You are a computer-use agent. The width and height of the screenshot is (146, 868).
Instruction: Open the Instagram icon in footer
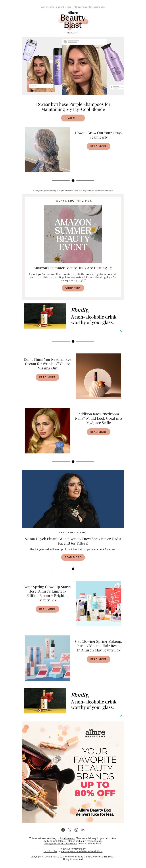pyautogui.click(x=76, y=830)
